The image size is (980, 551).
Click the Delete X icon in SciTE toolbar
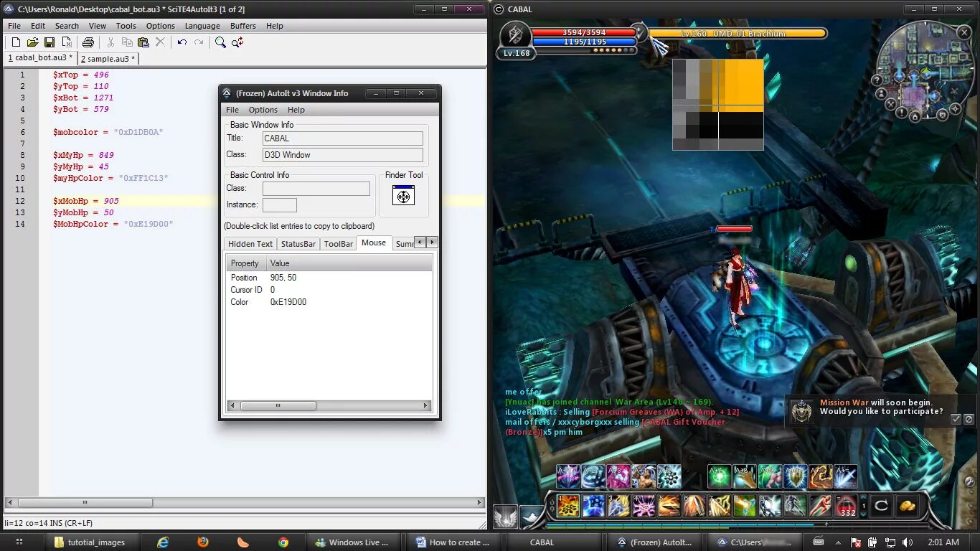pyautogui.click(x=160, y=42)
